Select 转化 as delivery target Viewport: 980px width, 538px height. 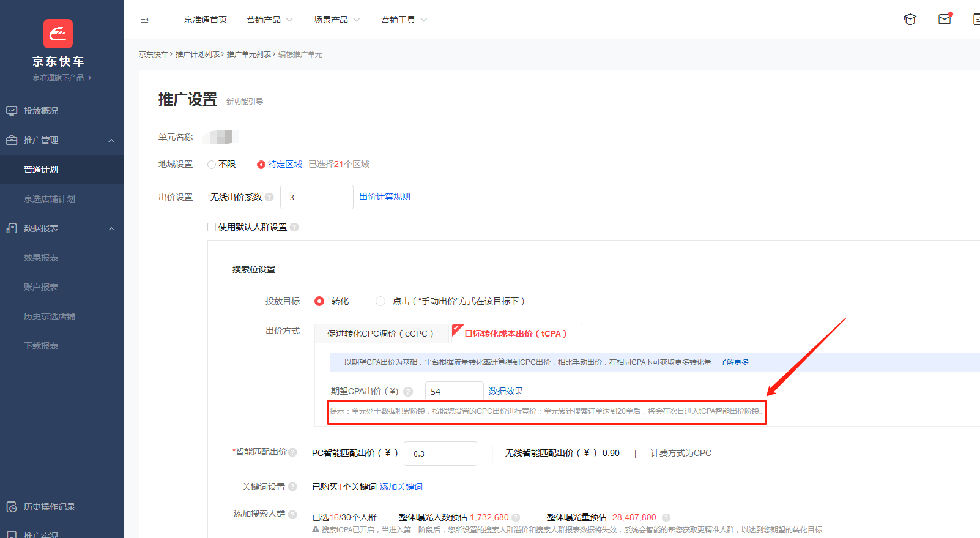(x=319, y=301)
